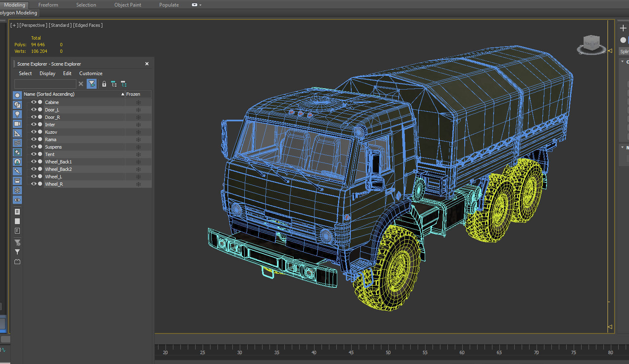The image size is (629, 364).
Task: Toggle visibility eye for Kuzov
Action: pyautogui.click(x=34, y=132)
